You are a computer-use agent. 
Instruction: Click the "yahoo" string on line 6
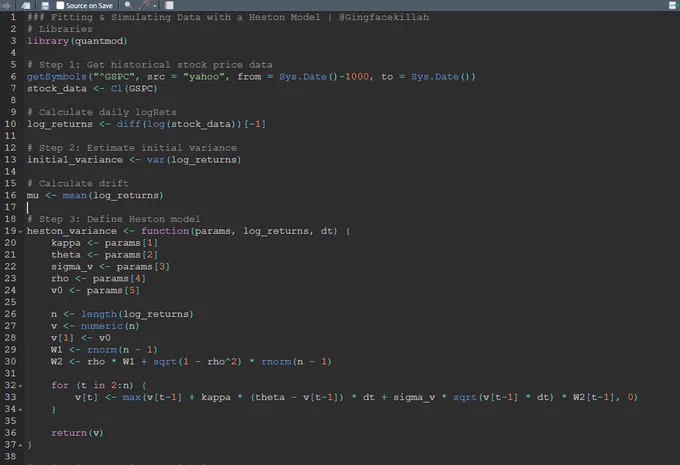tap(206, 77)
